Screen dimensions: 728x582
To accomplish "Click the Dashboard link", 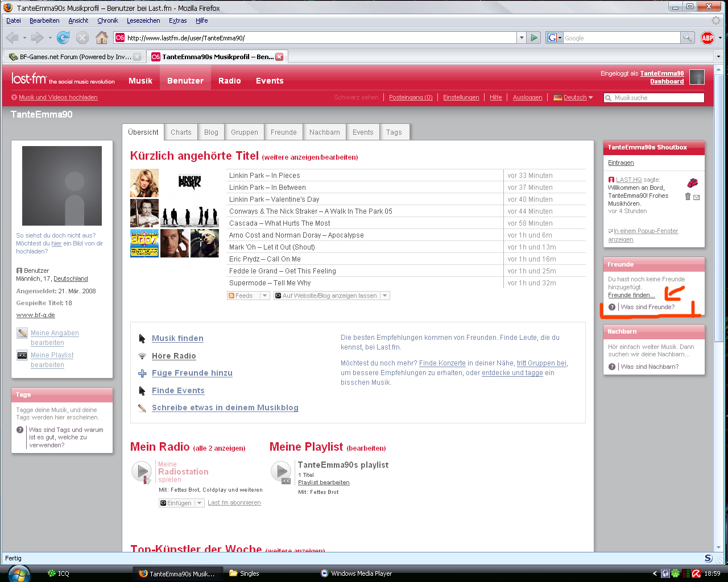I will pos(667,81).
